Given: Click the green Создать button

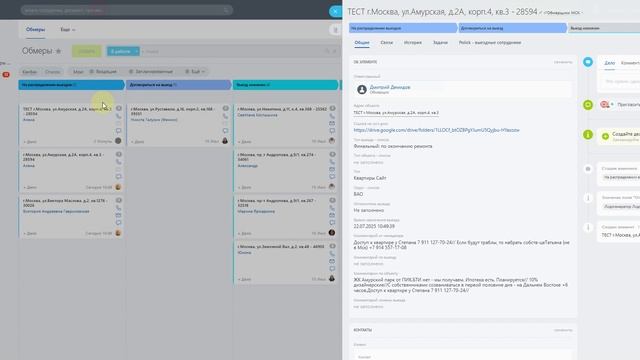Looking at the screenshot, I should (87, 51).
